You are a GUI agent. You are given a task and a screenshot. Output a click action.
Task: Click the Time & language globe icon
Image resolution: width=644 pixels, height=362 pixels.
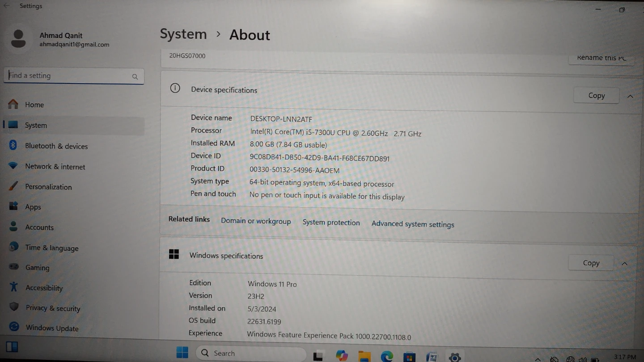coord(14,247)
